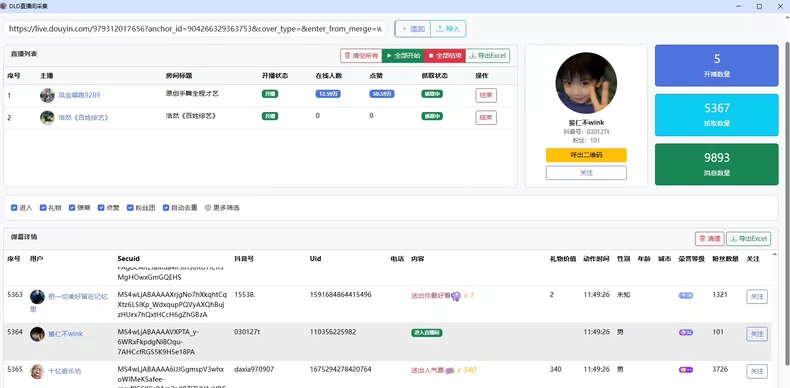Click the 抓取中 capture status in row 2
The width and height of the screenshot is (790, 388).
432,116
